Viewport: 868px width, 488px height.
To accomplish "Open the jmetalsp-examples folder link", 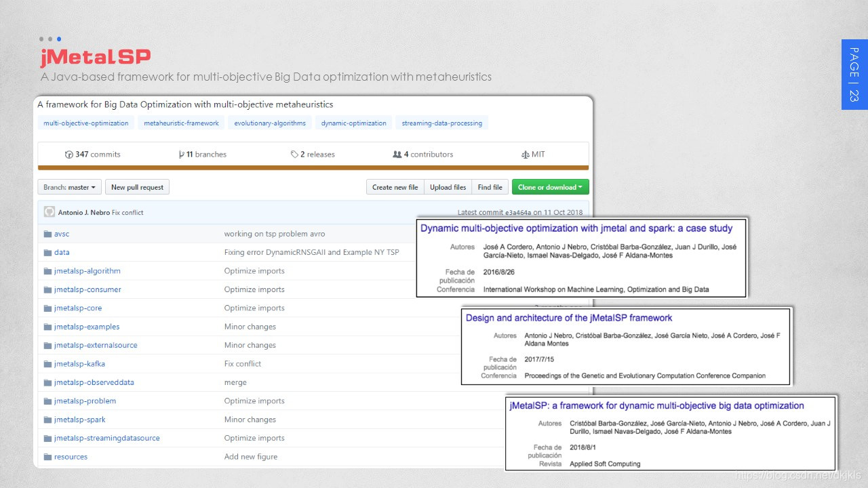I will (x=87, y=327).
